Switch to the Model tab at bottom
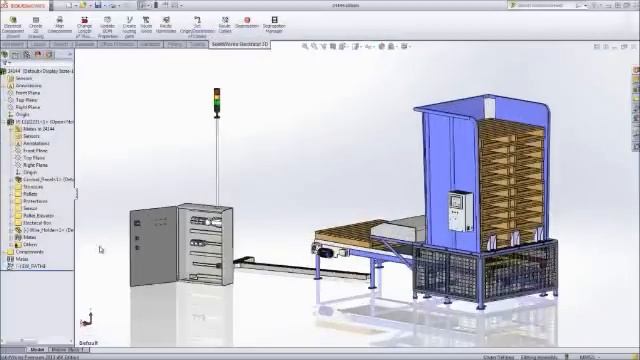Image resolution: width=640 pixels, height=360 pixels. click(x=37, y=350)
